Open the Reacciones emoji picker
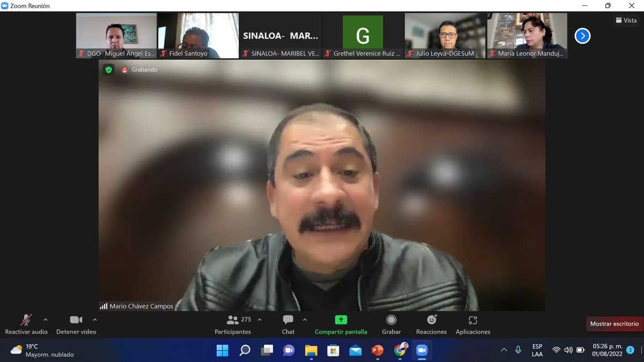This screenshot has height=362, width=644. pos(431,324)
